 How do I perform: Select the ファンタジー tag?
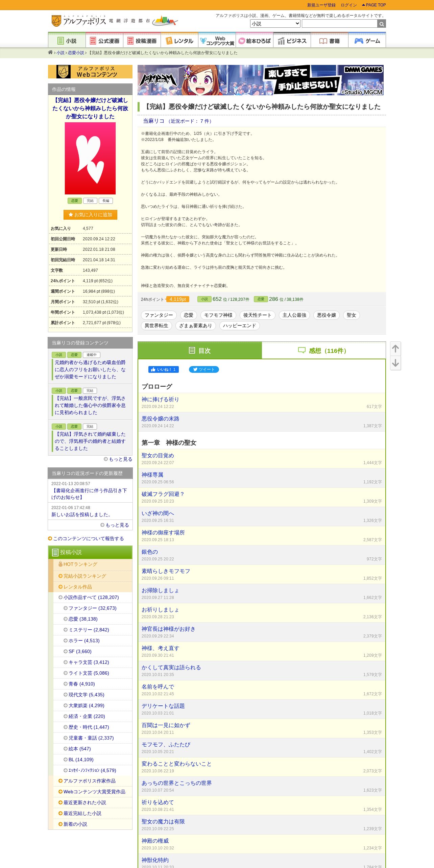159,315
